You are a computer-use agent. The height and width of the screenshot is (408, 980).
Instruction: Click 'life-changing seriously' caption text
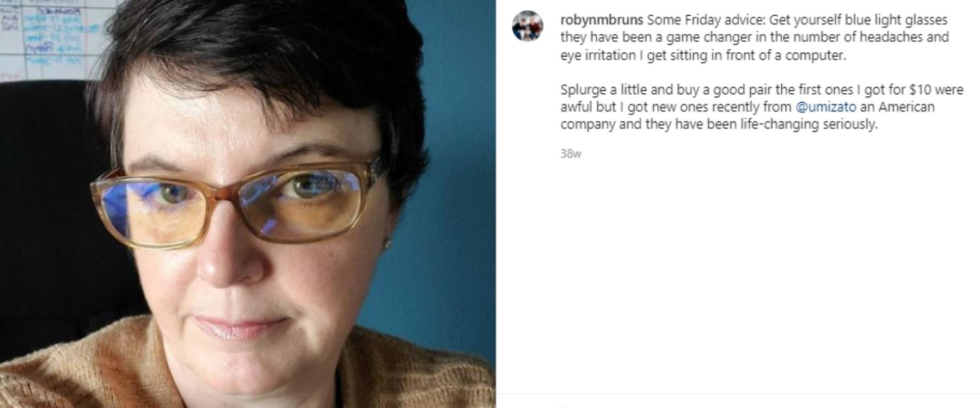(x=809, y=125)
